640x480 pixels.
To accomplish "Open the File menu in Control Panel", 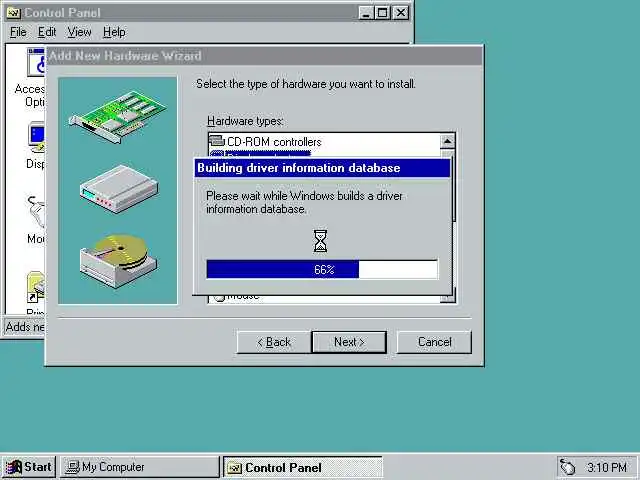I will 18,32.
